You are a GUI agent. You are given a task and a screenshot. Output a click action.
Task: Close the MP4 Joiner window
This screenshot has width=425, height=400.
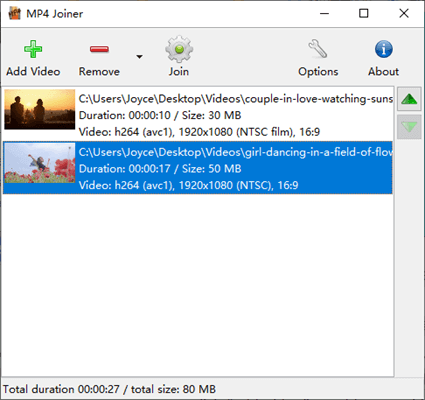[404, 14]
